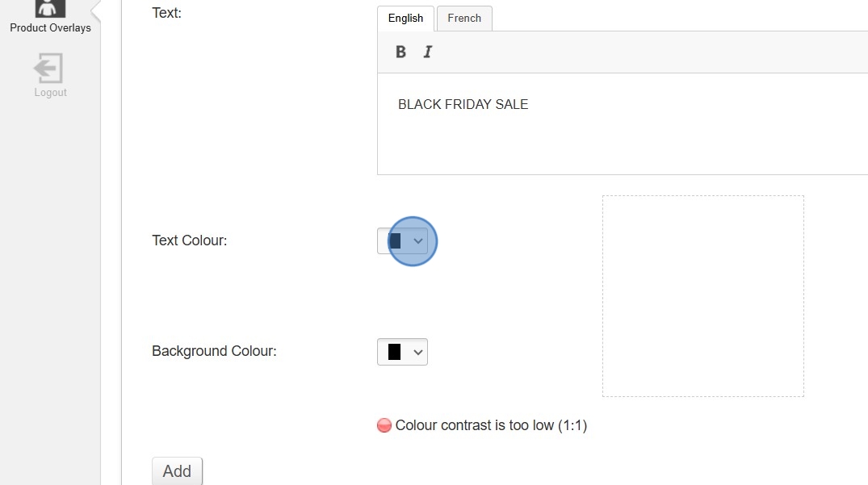This screenshot has width=868, height=485.
Task: Expand the Text Colour dropdown arrow
Action: [417, 240]
